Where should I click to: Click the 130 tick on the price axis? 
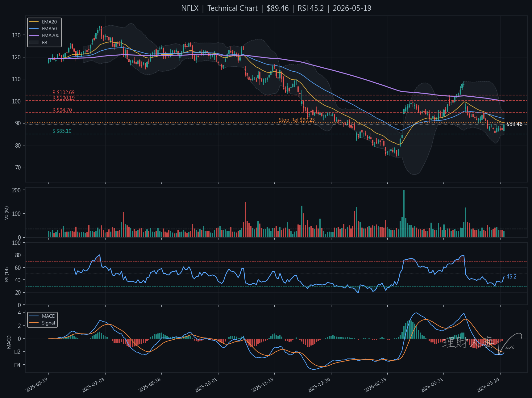pyautogui.click(x=16, y=35)
